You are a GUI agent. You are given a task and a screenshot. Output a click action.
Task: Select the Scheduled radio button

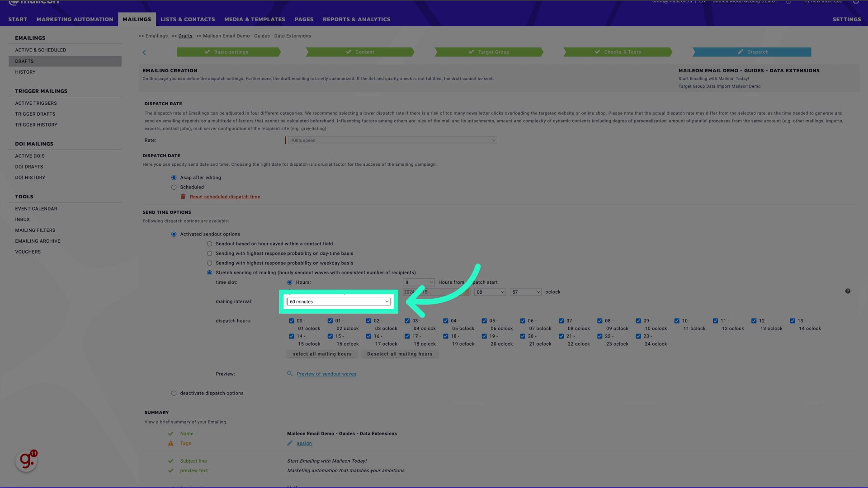[174, 187]
